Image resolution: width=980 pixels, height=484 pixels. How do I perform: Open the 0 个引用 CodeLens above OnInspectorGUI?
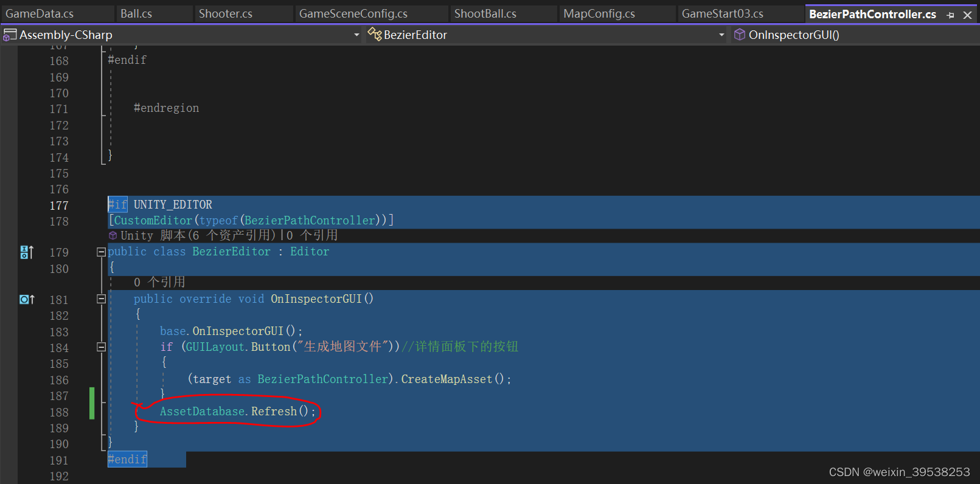point(159,283)
